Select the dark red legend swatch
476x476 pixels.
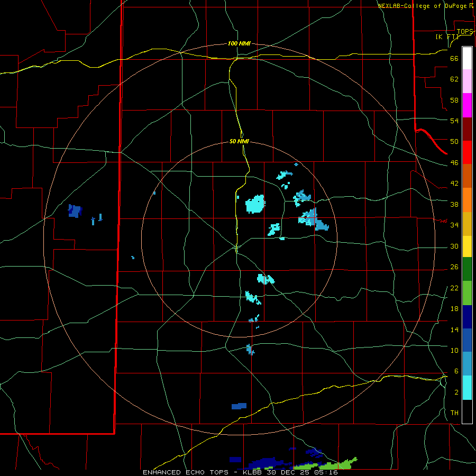(467, 129)
